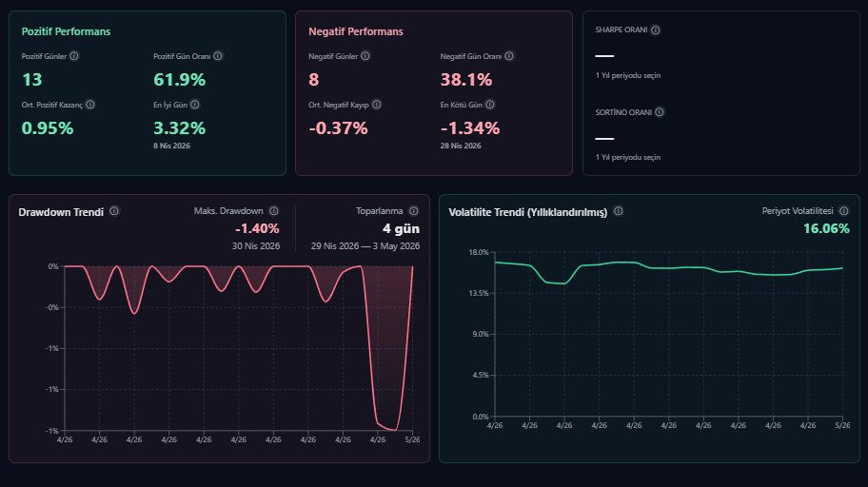
Task: Click the 0.95% average positive gain
Action: (x=48, y=128)
